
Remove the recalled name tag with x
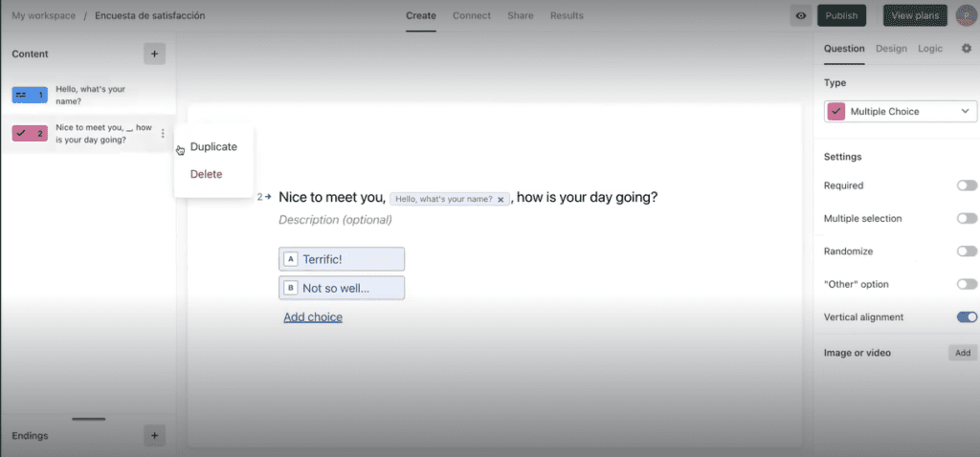(500, 200)
